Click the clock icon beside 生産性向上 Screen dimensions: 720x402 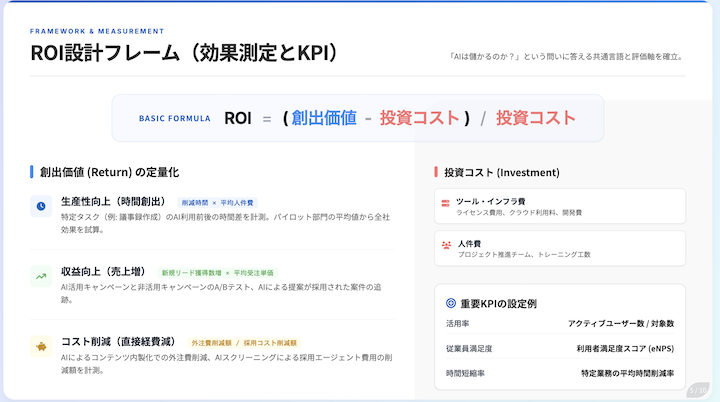click(x=41, y=206)
